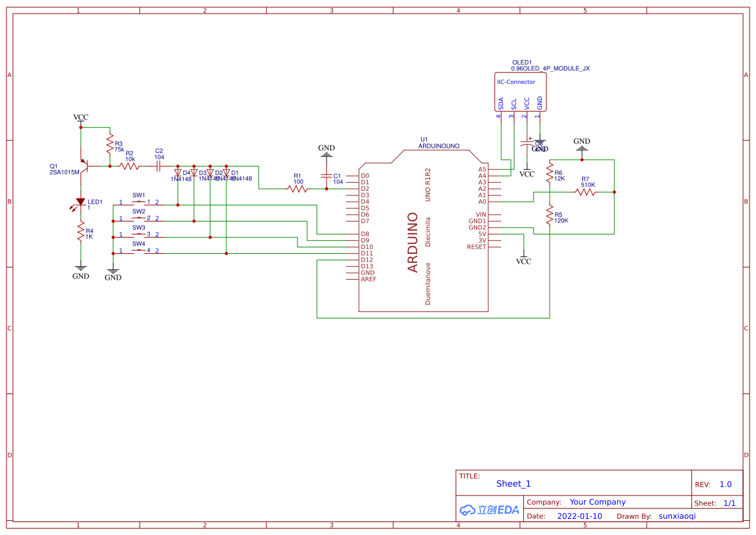Click the RESET pin label
The height and width of the screenshot is (535, 756).
(477, 247)
